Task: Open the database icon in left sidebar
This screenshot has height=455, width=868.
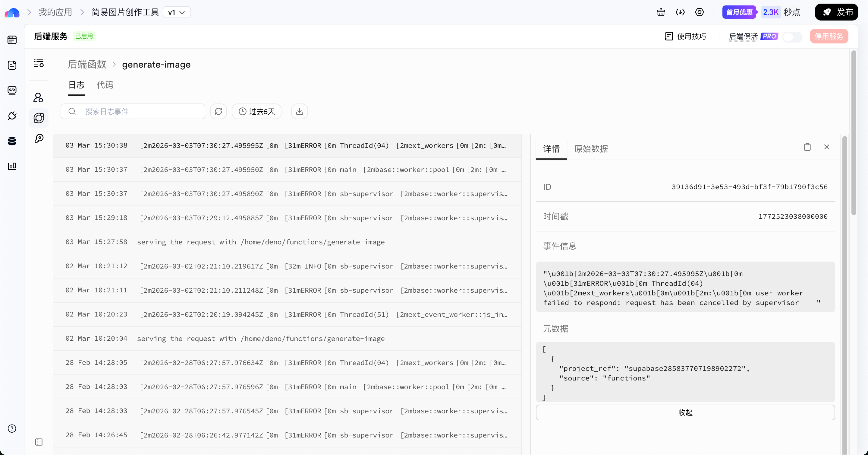Action: [12, 141]
